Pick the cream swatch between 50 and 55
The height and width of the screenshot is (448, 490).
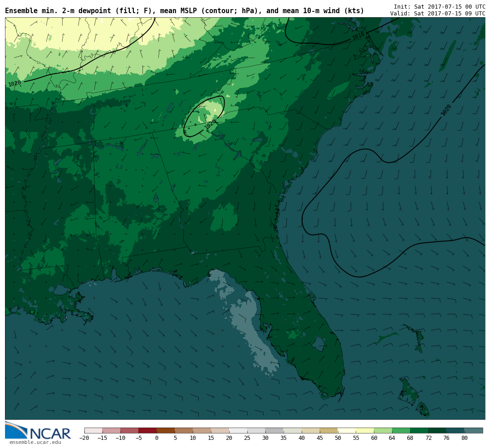click(x=347, y=430)
